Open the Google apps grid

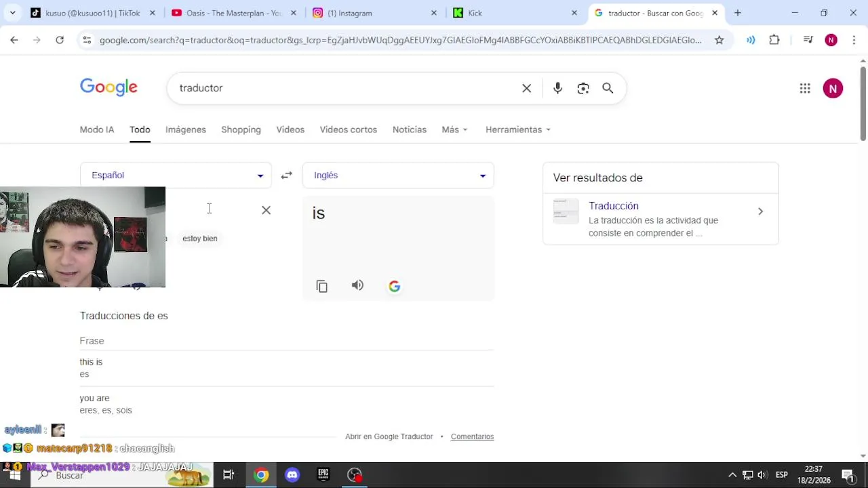click(805, 88)
